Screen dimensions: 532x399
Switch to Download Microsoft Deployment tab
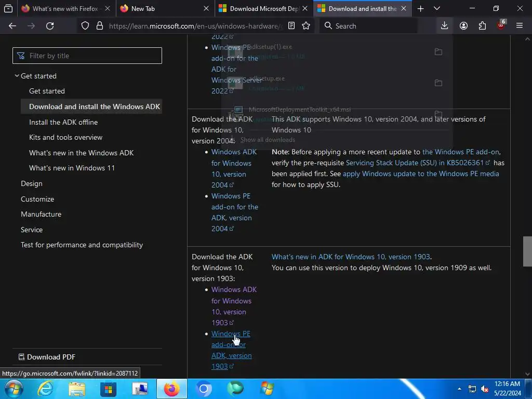coord(263,8)
